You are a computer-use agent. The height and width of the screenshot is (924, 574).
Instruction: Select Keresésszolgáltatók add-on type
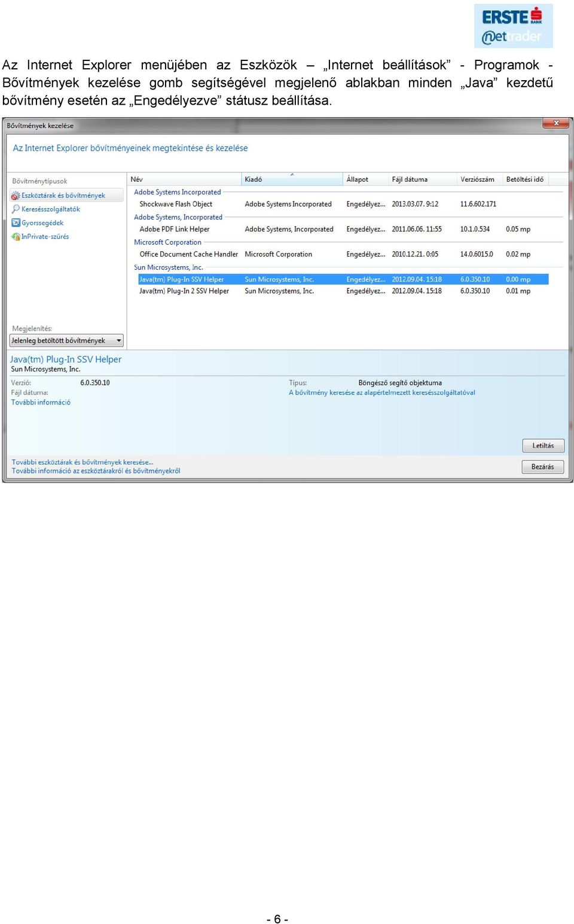coord(51,209)
